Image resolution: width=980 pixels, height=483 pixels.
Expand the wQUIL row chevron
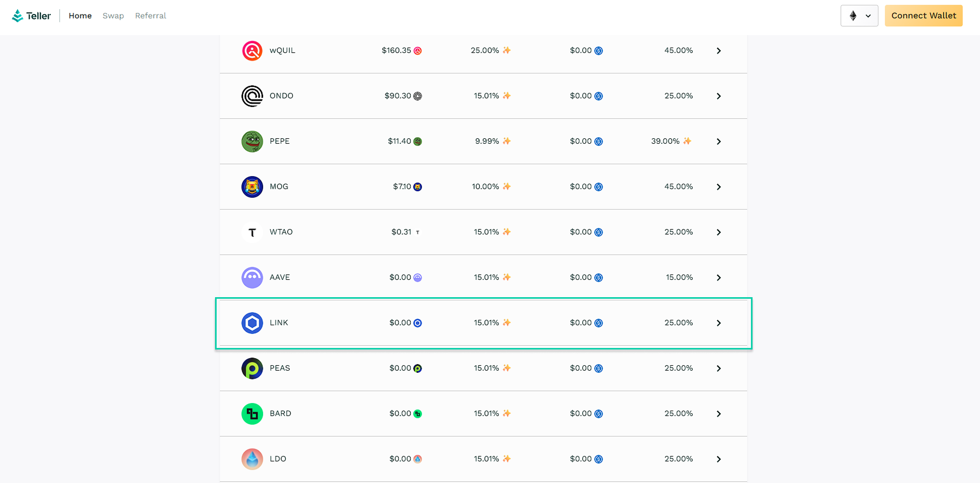pos(719,51)
